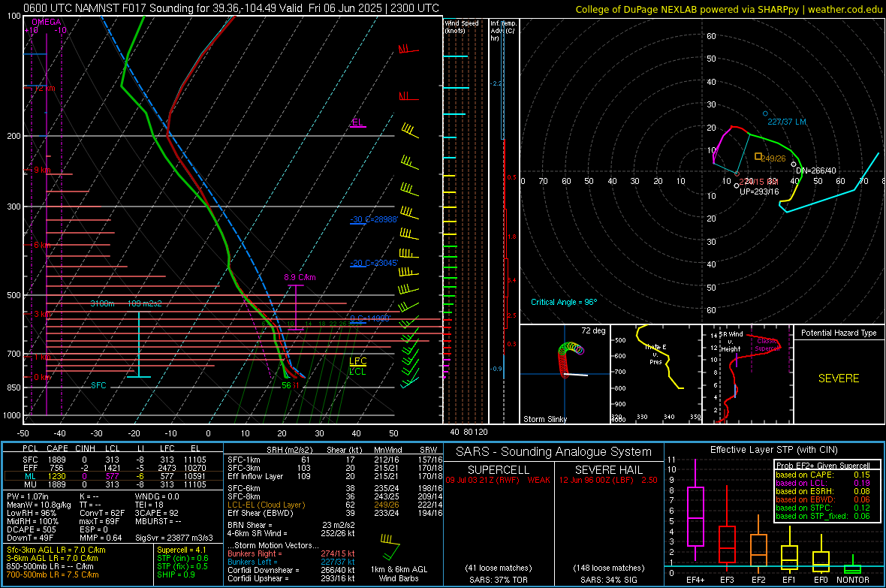The width and height of the screenshot is (886, 588).
Task: Click the magenta EL label on the skew-T
Action: click(357, 122)
